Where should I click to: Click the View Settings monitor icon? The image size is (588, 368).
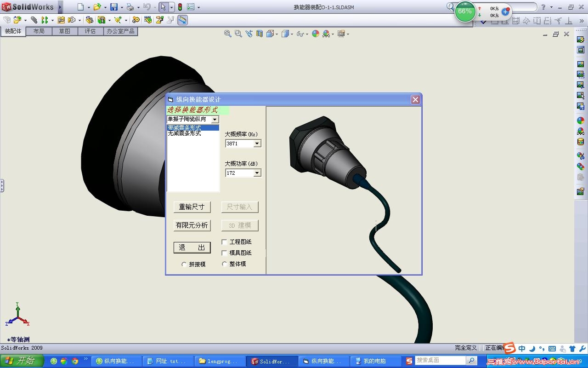click(341, 34)
